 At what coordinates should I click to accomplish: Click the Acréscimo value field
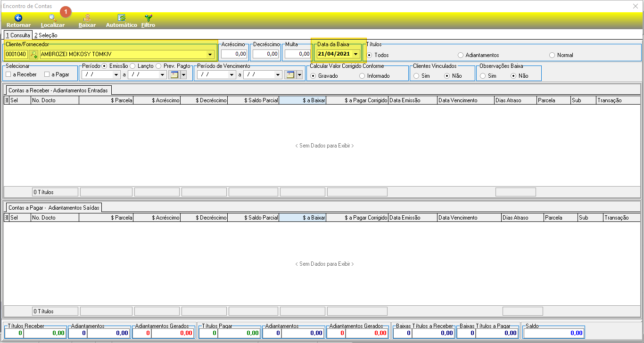pyautogui.click(x=234, y=54)
